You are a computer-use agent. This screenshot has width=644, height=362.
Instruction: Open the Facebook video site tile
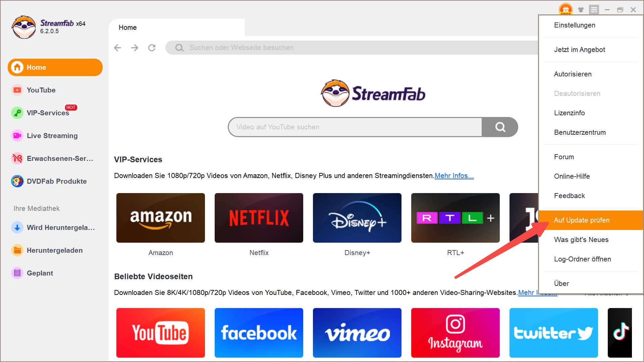259,333
